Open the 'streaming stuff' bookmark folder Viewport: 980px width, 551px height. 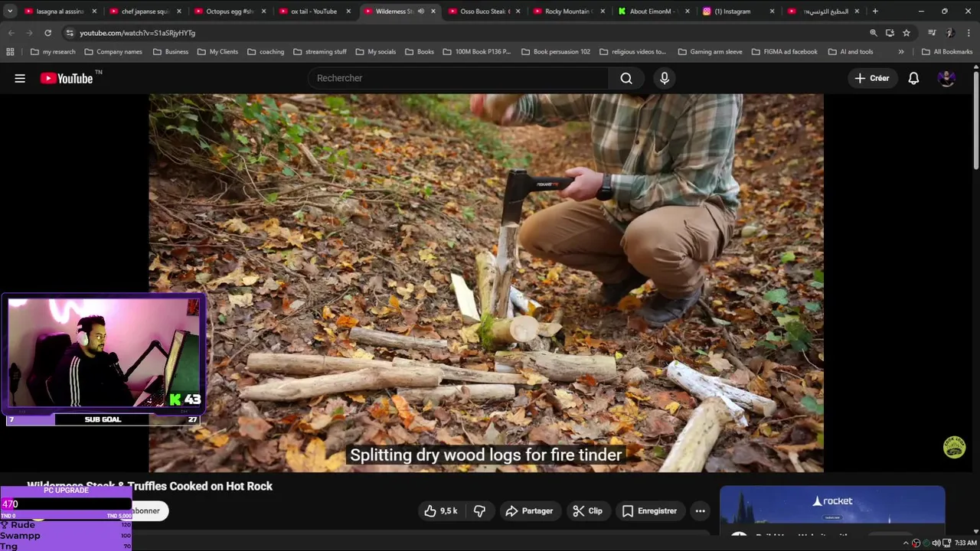tap(319, 51)
